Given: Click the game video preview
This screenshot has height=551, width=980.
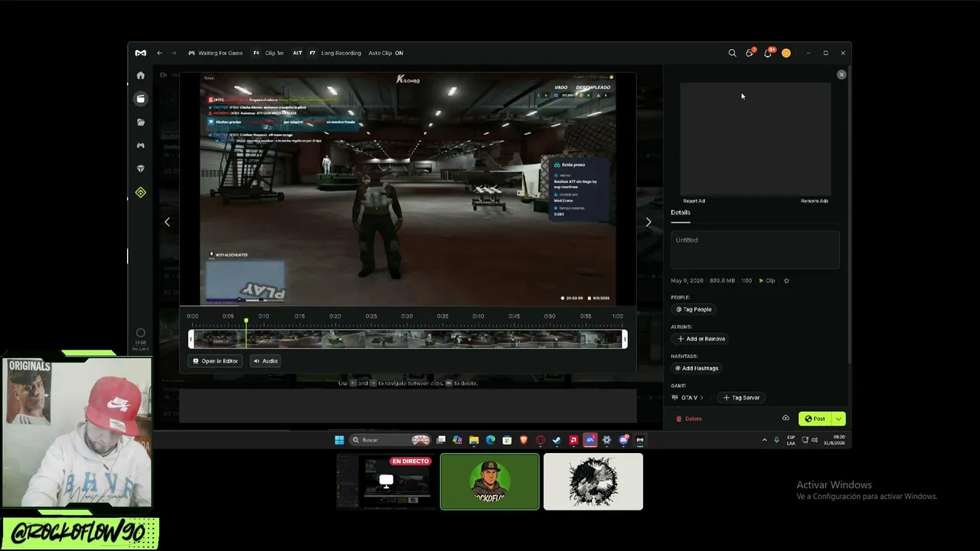Looking at the screenshot, I should click(408, 190).
